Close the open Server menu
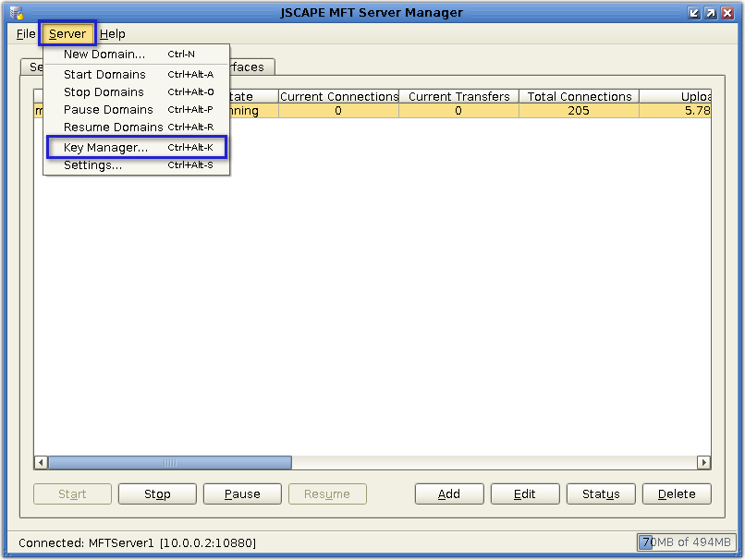This screenshot has width=745, height=560. pyautogui.click(x=67, y=33)
